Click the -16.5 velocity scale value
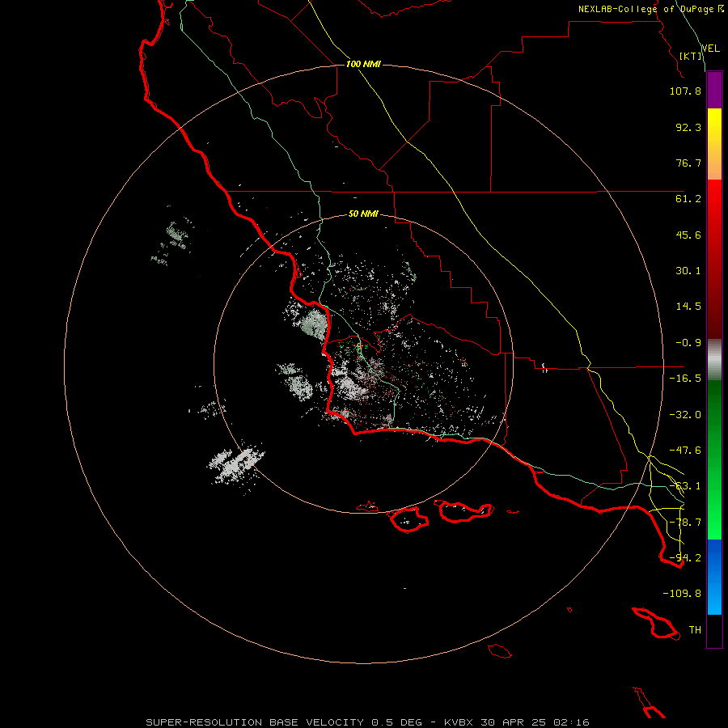The image size is (728, 728). tap(685, 379)
